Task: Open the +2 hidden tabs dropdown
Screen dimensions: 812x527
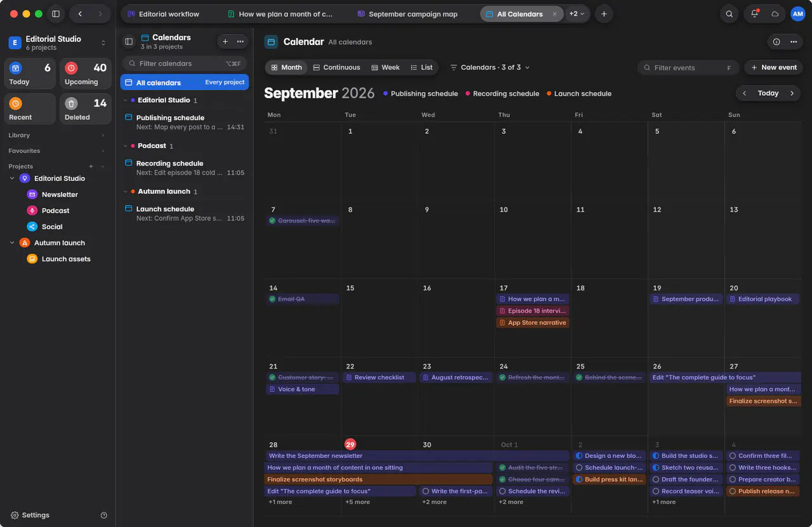Action: (577, 14)
